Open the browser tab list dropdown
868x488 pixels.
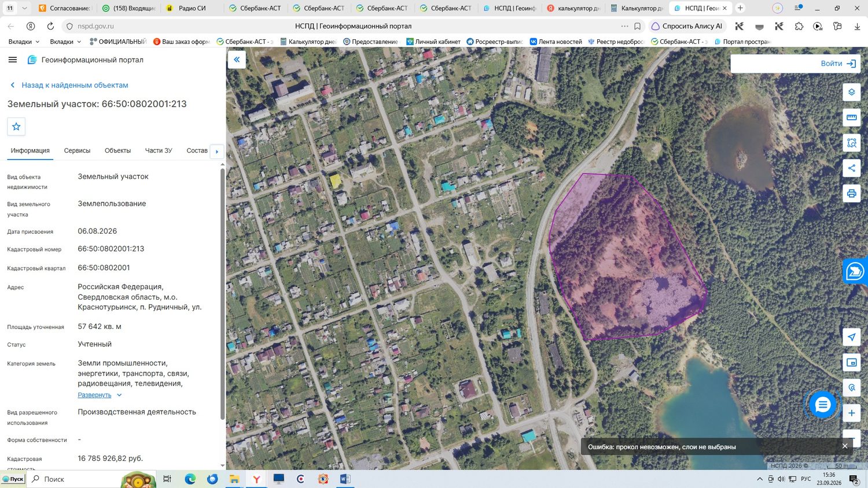[x=24, y=8]
